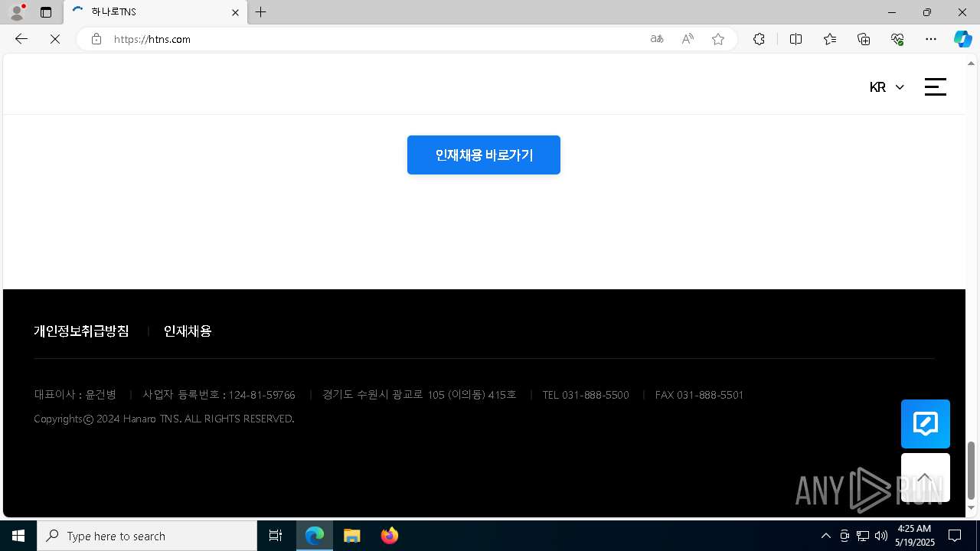Close the 하나로TNS tab
The image size is (980, 551).
(x=235, y=12)
